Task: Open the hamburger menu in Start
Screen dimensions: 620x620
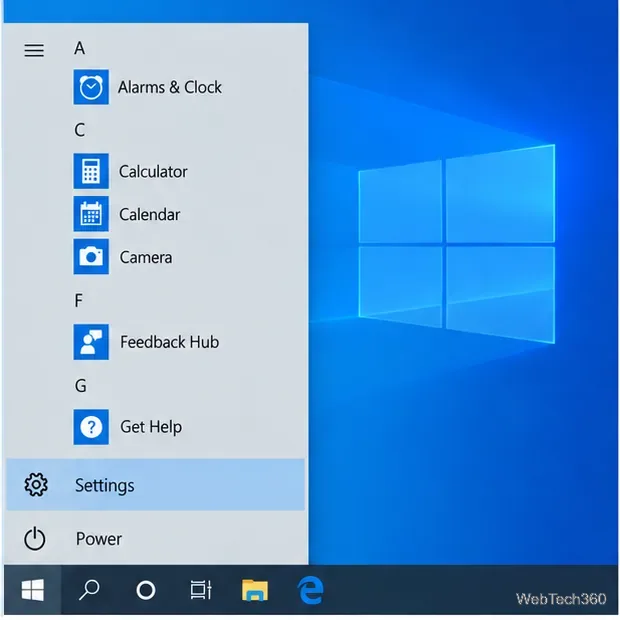Action: [34, 50]
